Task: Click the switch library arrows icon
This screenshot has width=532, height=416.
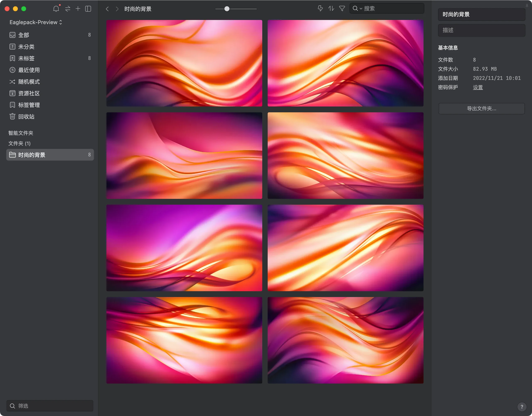Action: click(x=68, y=9)
